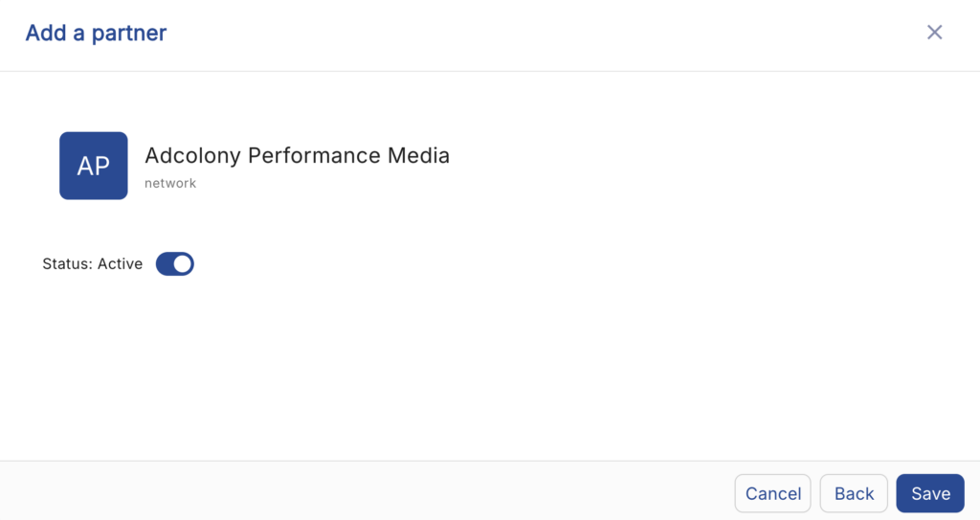Click the white knob of the status switch
The width and height of the screenshot is (980, 520).
[183, 264]
